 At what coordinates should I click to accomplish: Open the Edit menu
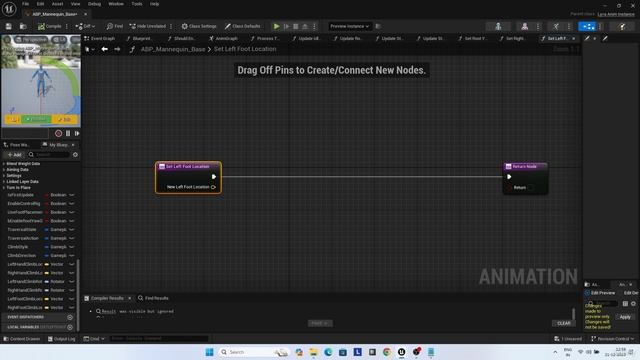coord(40,4)
